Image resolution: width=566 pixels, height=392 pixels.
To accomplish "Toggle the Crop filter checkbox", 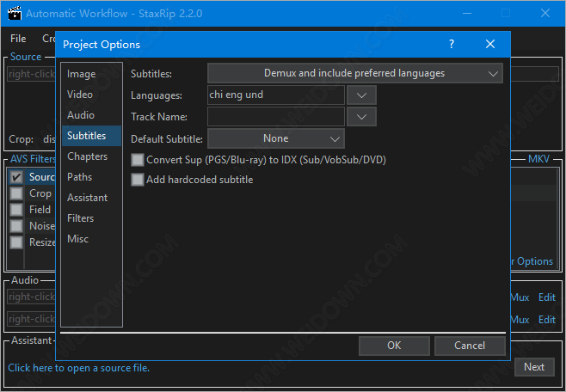I will point(16,193).
